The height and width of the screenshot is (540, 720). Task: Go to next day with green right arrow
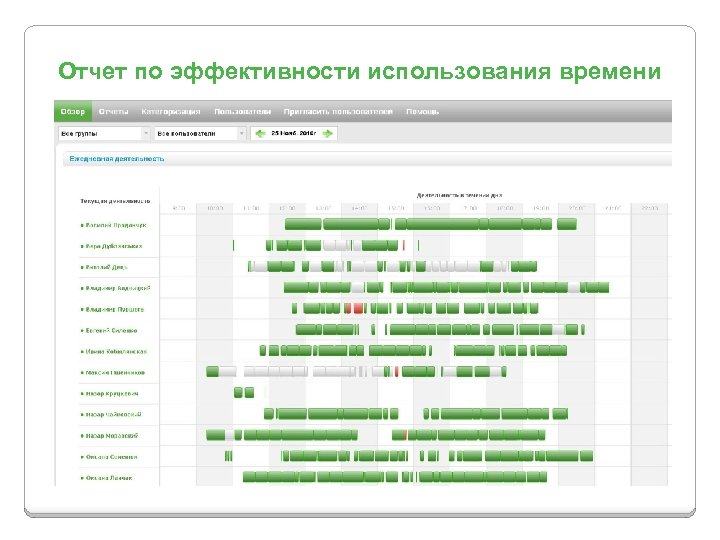coord(327,134)
